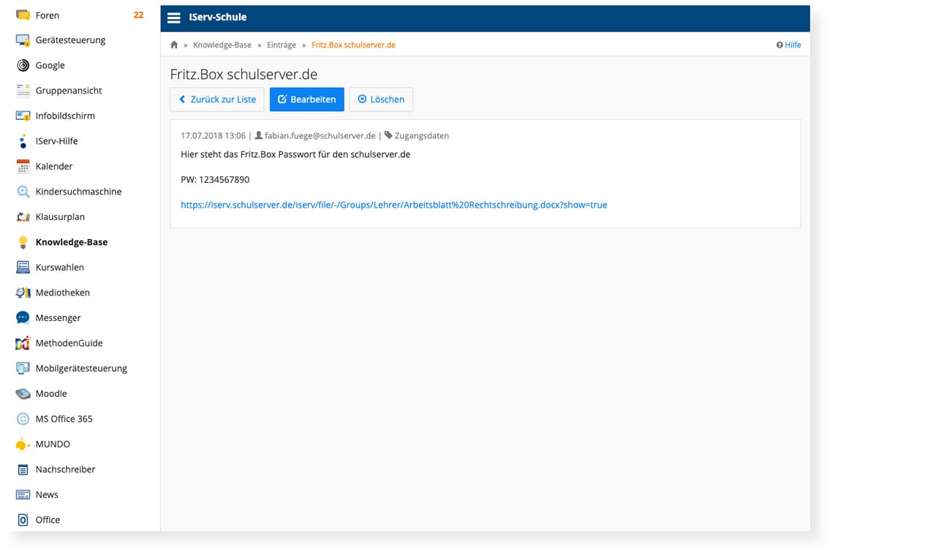Click the Gruppenansicht icon
The image size is (936, 560).
pos(23,91)
